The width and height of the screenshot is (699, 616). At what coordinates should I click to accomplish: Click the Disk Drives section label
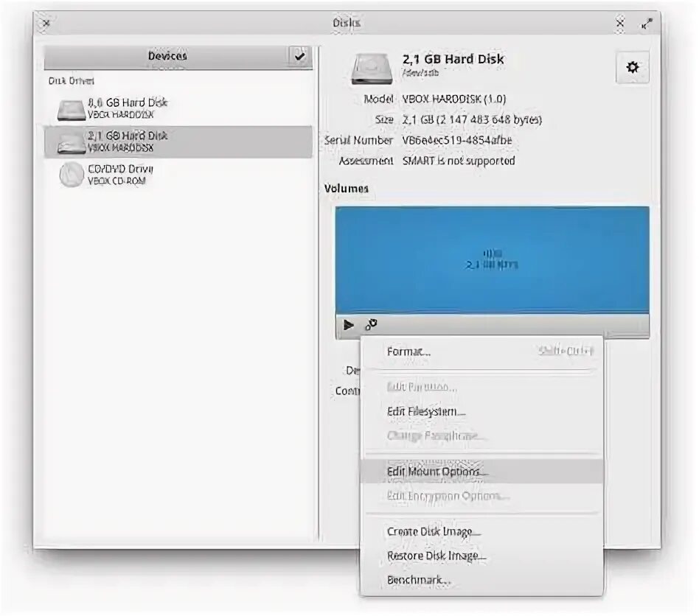[x=72, y=81]
